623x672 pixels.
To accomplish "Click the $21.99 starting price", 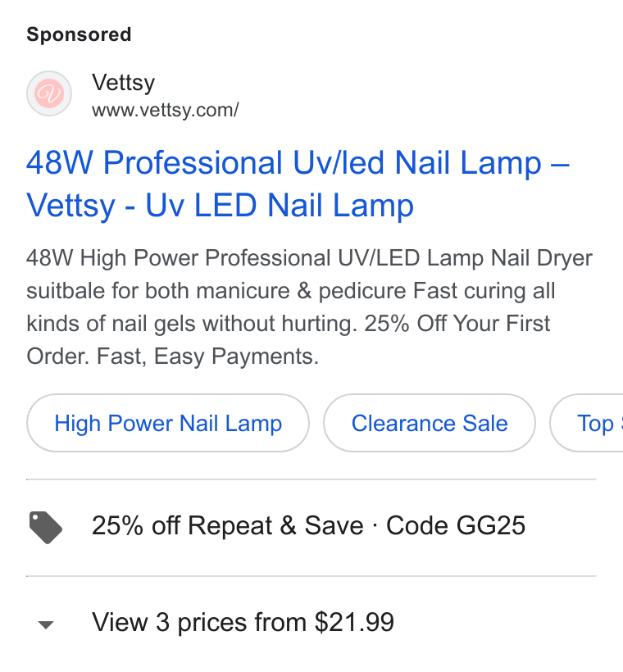I will (x=354, y=622).
